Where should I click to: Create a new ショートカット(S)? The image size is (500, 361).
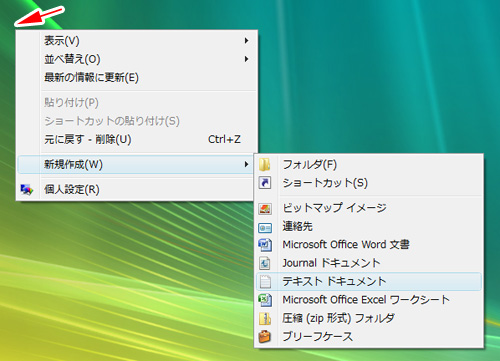(x=369, y=183)
